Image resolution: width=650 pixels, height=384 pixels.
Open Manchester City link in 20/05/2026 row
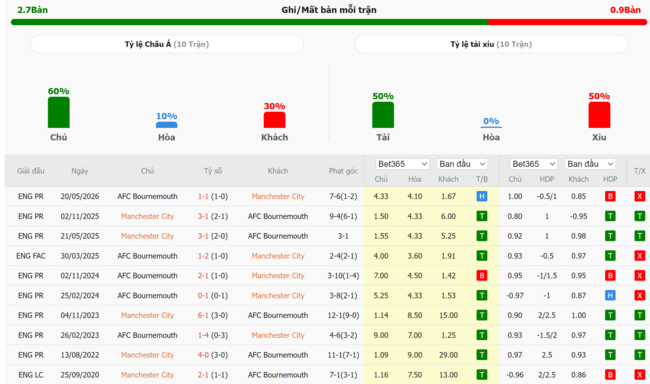[278, 196]
